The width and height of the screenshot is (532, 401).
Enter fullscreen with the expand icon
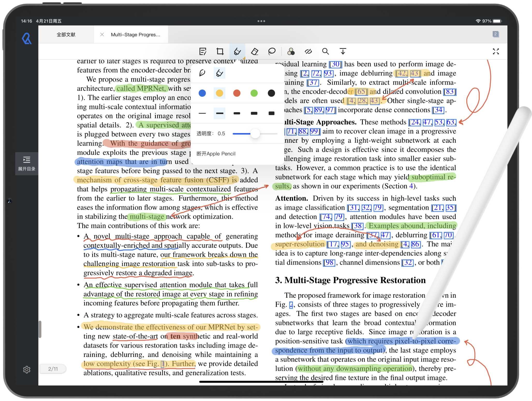click(x=496, y=51)
